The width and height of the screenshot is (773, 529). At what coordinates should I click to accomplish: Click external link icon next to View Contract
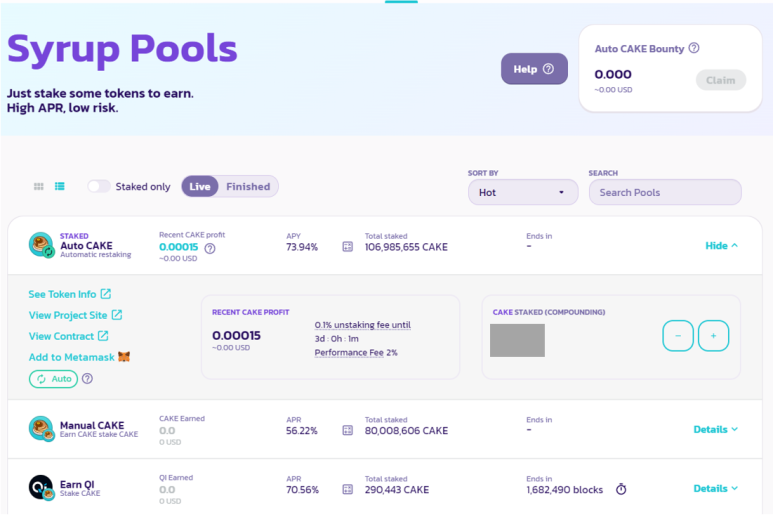coord(103,336)
